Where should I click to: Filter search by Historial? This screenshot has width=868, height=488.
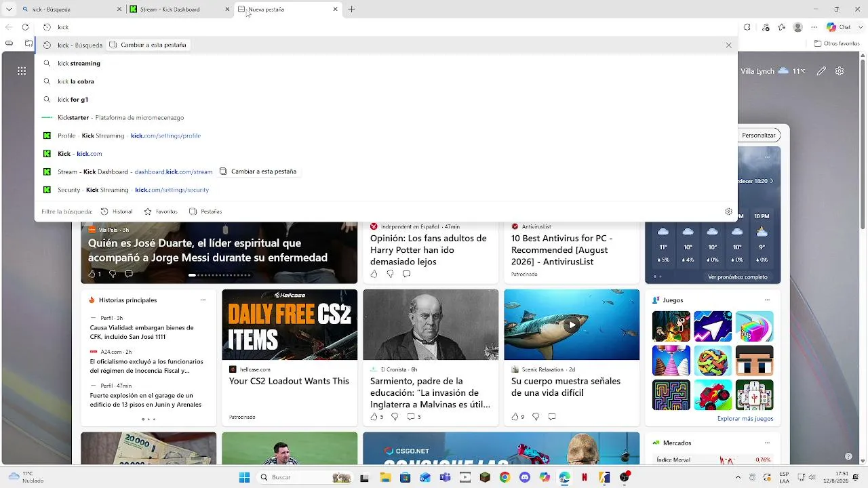click(117, 211)
